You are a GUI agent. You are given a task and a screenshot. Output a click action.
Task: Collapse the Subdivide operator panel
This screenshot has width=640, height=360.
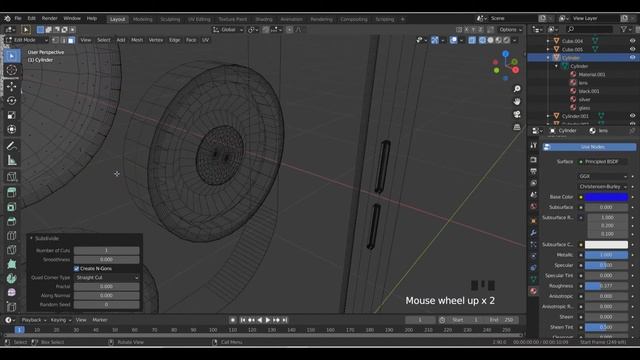[31, 238]
